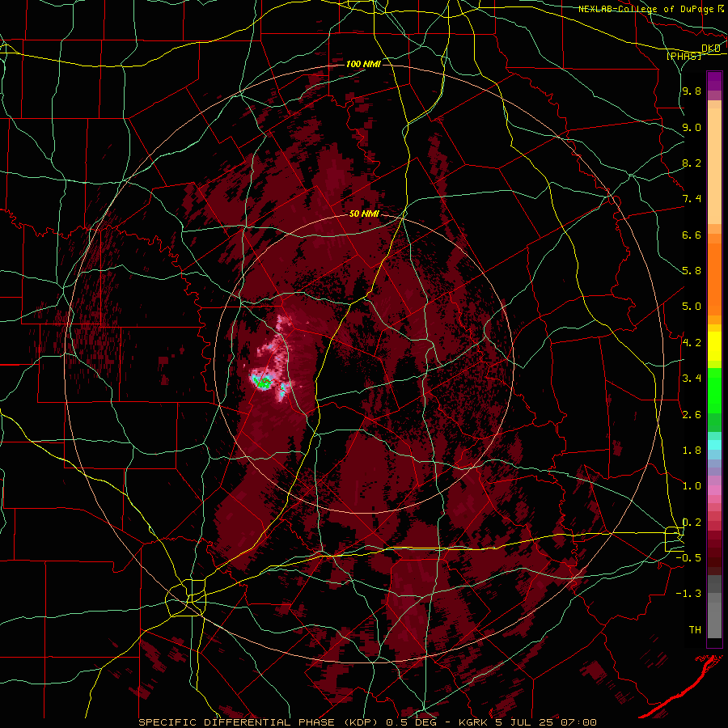Pick the dark orange segment of the color bar

pyautogui.click(x=714, y=279)
